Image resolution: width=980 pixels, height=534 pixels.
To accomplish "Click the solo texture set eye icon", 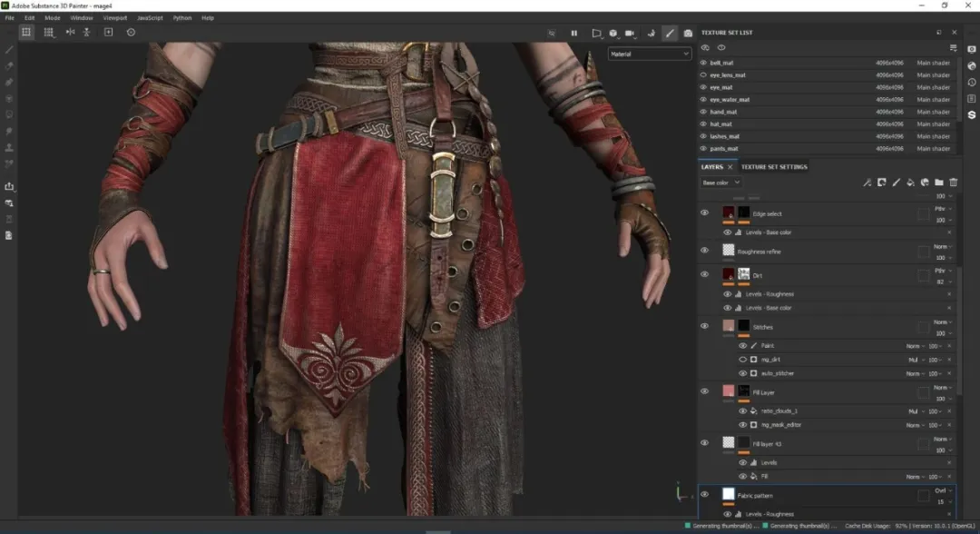I will coord(721,47).
